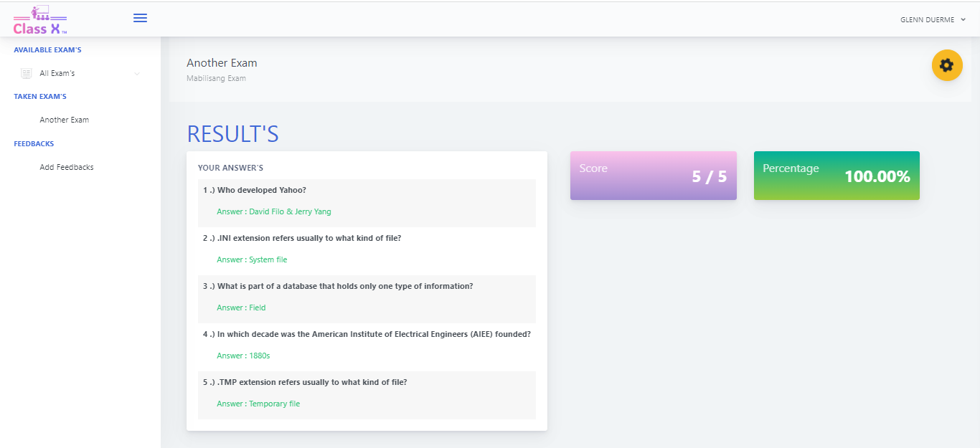Select All Exam's in the sidebar
The height and width of the screenshot is (448, 980).
coord(57,73)
